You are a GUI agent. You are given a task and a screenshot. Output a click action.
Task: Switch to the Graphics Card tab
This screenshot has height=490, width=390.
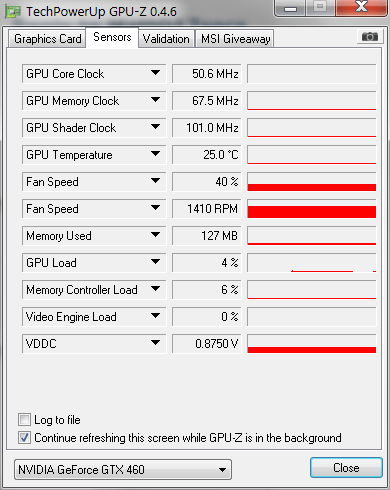47,39
